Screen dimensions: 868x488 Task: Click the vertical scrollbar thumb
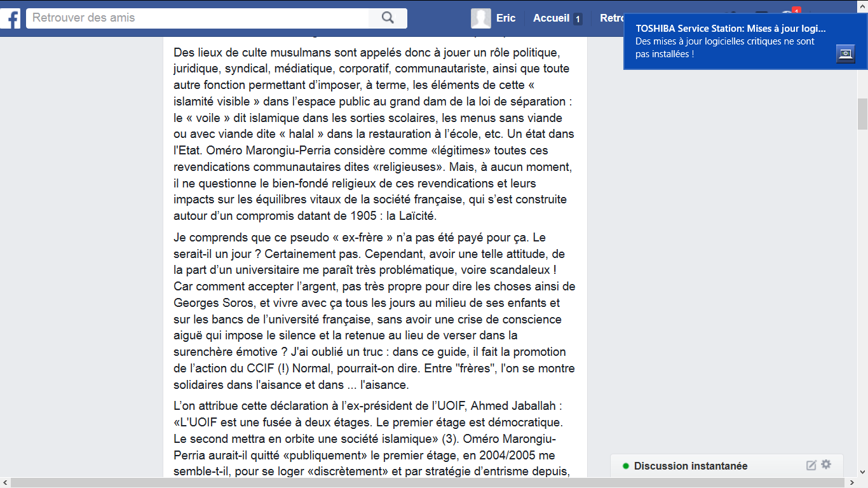point(862,114)
